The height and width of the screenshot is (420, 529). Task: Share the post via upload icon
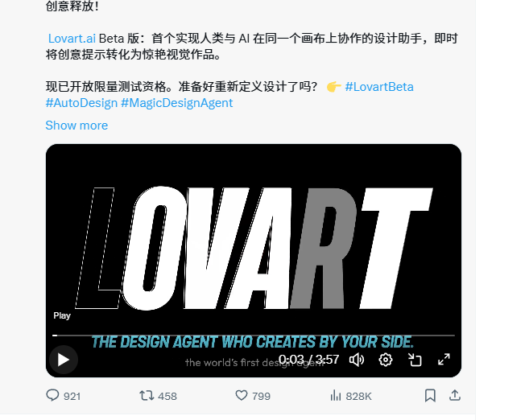(455, 395)
